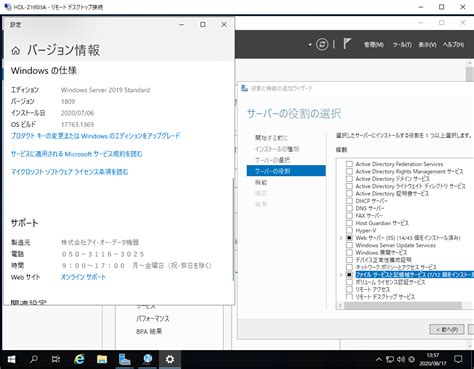Read Microsoft サービス規約 link
Image resolution: width=474 pixels, height=369 pixels.
point(77,154)
